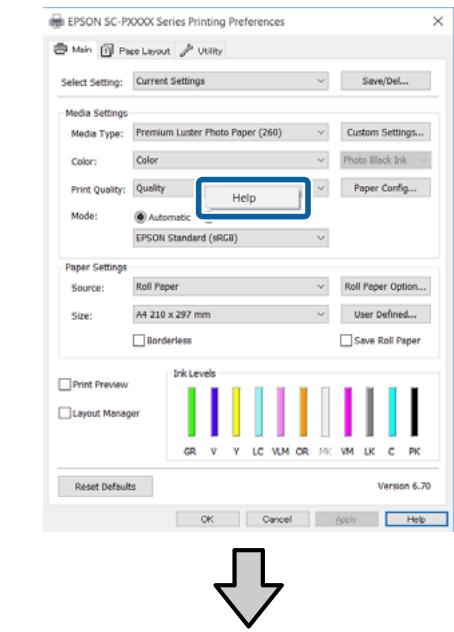Check the Print Preview checkbox
This screenshot has width=454, height=632.
(x=65, y=385)
